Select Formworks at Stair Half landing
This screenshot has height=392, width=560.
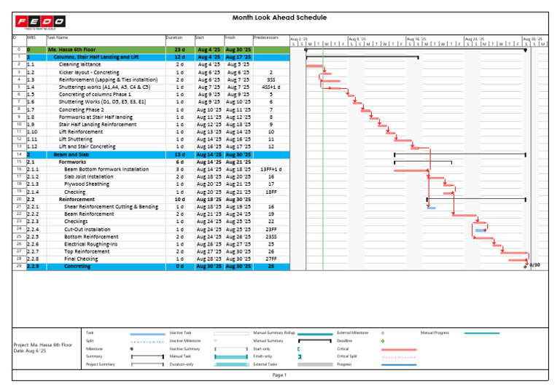coord(96,117)
